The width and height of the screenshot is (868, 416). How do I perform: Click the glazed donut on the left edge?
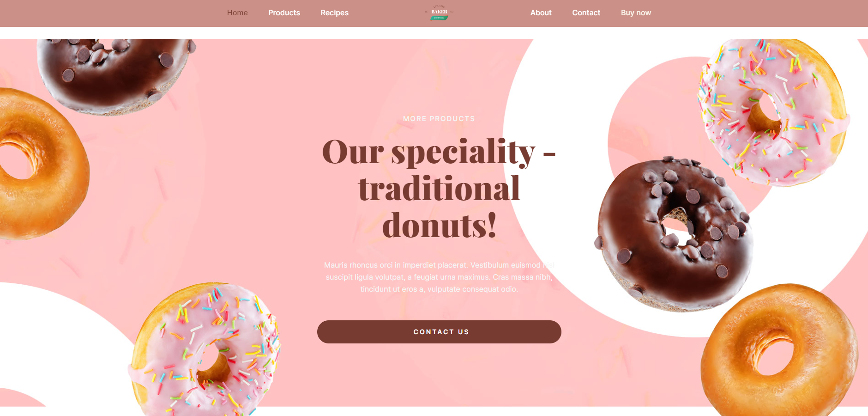pos(42,164)
